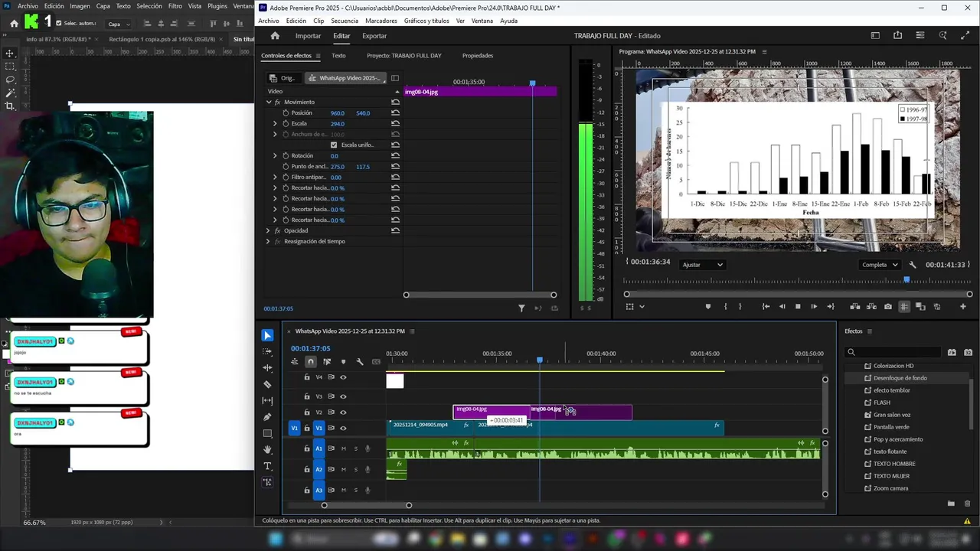Toggle animation stopwatch for Rotación
Viewport: 980px width, 551px height.
point(286,155)
